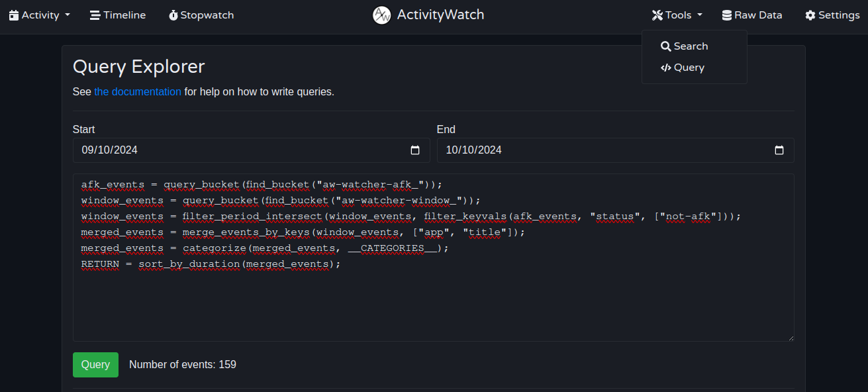Click the Raw Data database icon
The image size is (868, 392).
pos(727,15)
